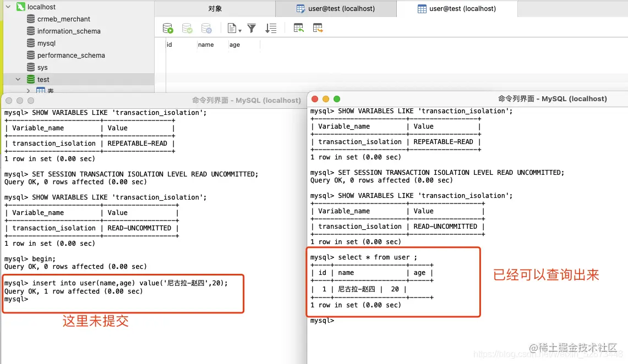The width and height of the screenshot is (628, 364).
Task: Click the crmeb_merchant database cylinder icon
Action: point(31,19)
